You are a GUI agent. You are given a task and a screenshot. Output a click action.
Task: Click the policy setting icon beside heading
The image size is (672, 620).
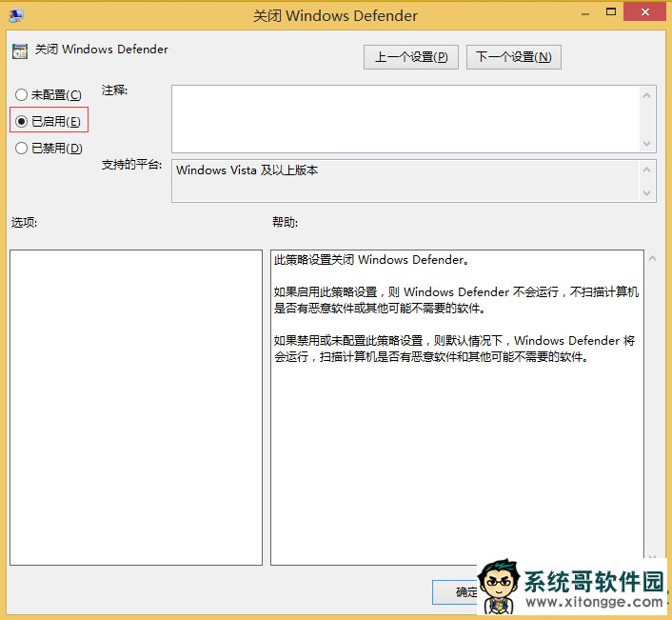pos(20,51)
